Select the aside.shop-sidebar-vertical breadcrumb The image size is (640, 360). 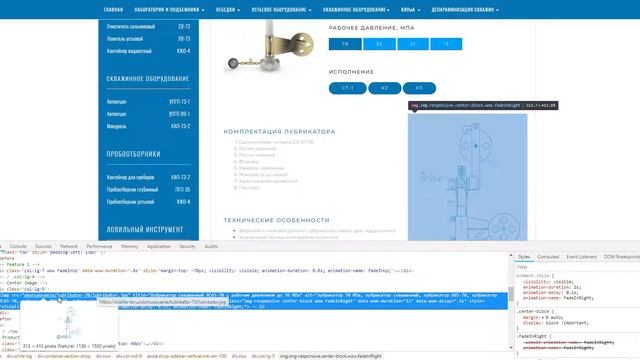pos(187,356)
